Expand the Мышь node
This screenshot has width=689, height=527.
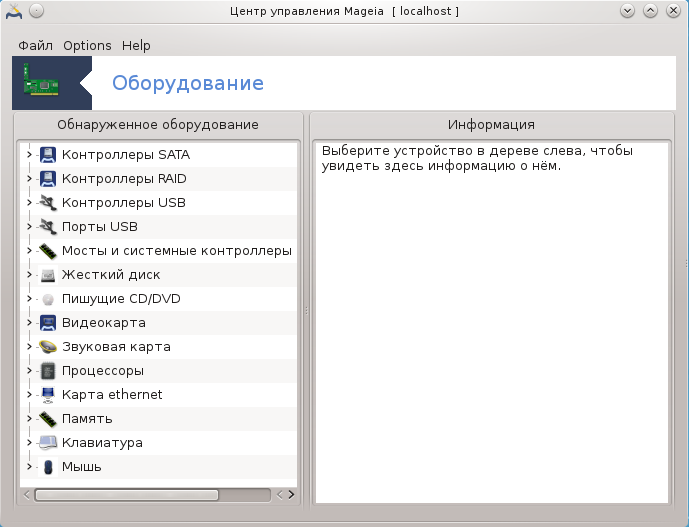coord(29,467)
